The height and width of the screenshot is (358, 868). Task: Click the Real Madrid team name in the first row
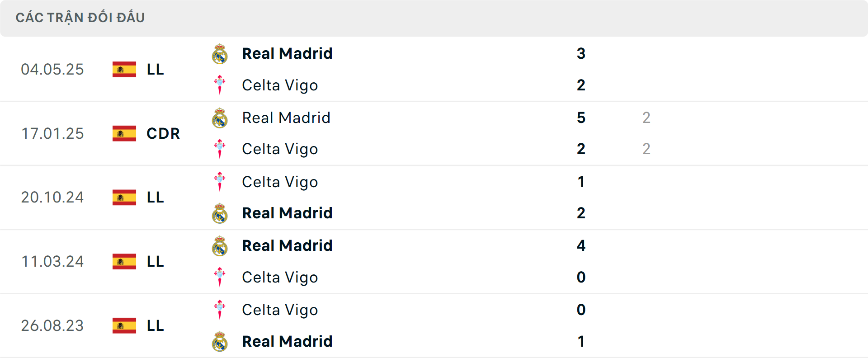[x=287, y=53]
